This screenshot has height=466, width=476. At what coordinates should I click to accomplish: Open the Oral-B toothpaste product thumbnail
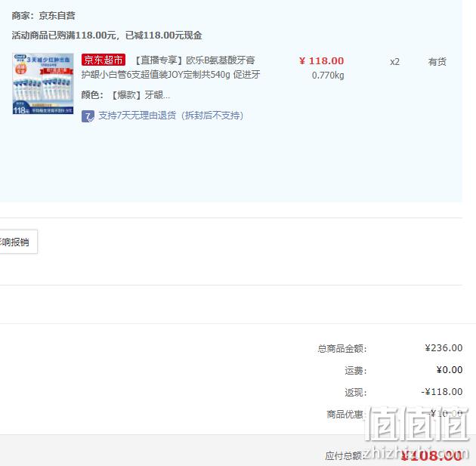click(x=43, y=83)
